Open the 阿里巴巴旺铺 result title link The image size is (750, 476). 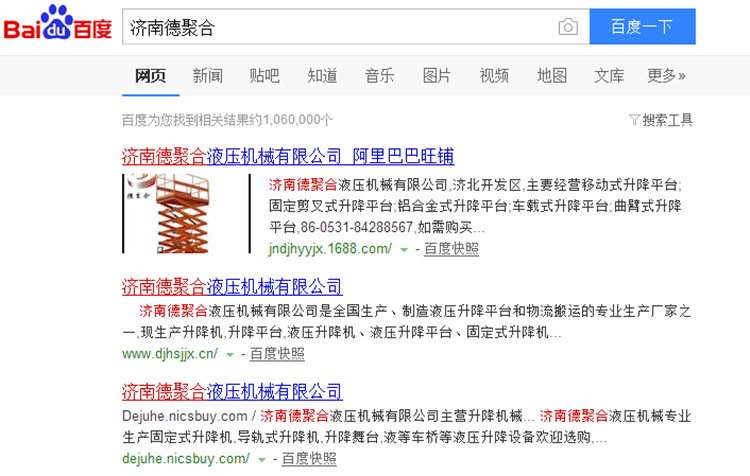click(288, 156)
